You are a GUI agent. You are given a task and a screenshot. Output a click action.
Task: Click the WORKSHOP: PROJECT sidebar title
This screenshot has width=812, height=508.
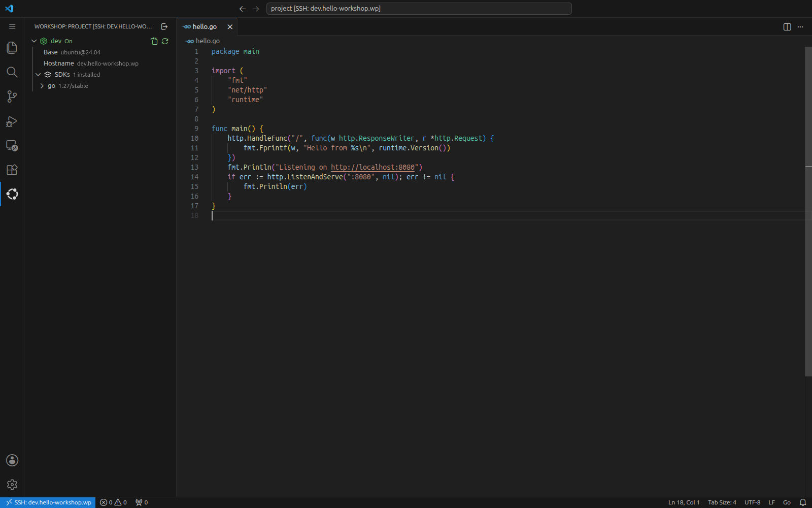pos(93,26)
